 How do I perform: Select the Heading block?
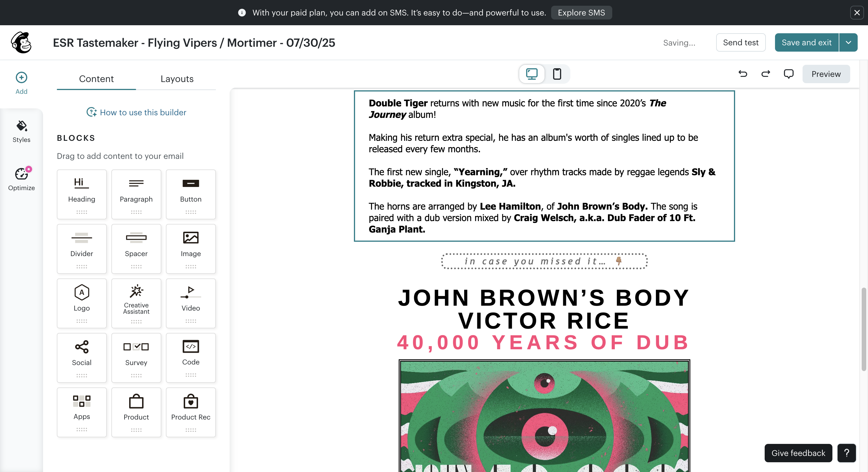82,194
